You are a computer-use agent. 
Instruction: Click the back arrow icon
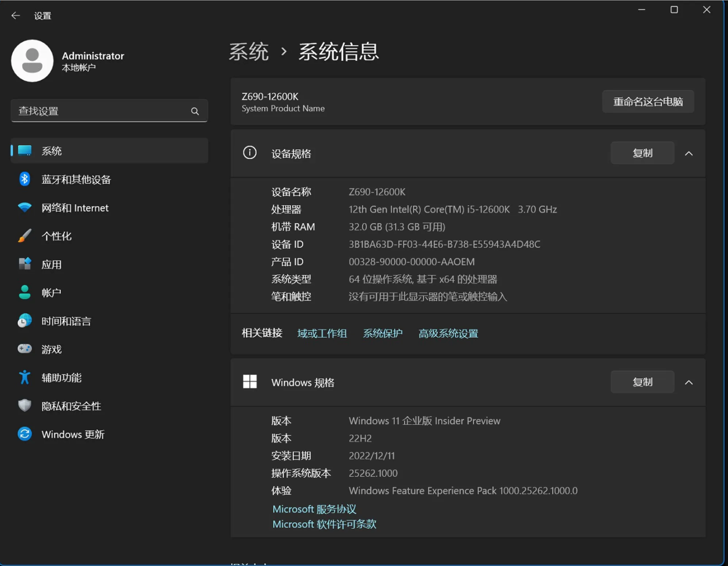(16, 15)
